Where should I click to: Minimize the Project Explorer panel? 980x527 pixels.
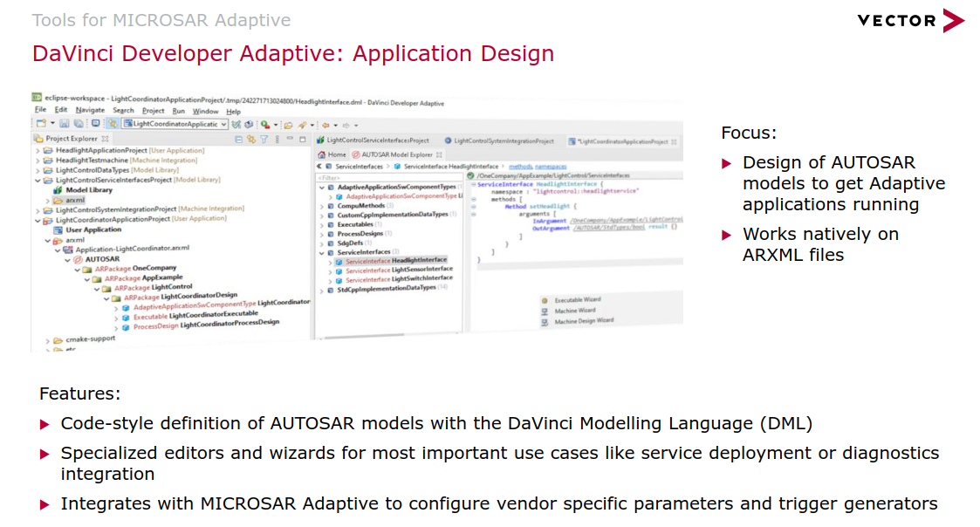click(x=290, y=139)
